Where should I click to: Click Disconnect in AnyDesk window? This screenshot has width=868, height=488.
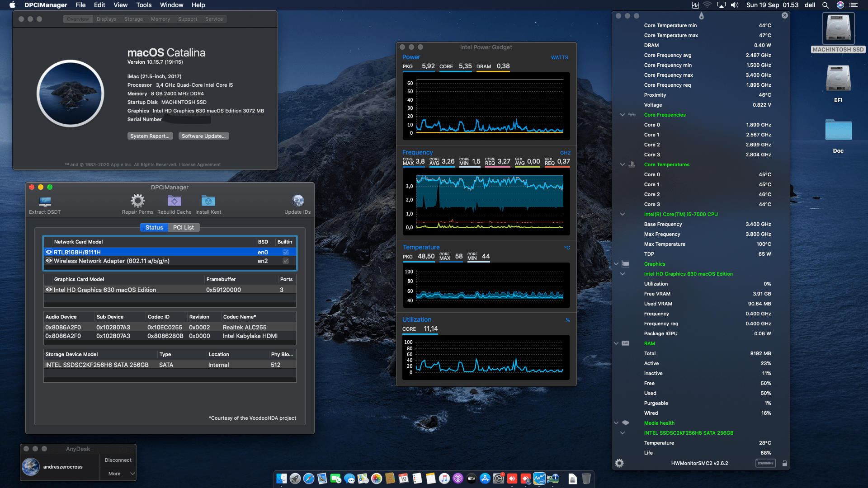pyautogui.click(x=118, y=460)
